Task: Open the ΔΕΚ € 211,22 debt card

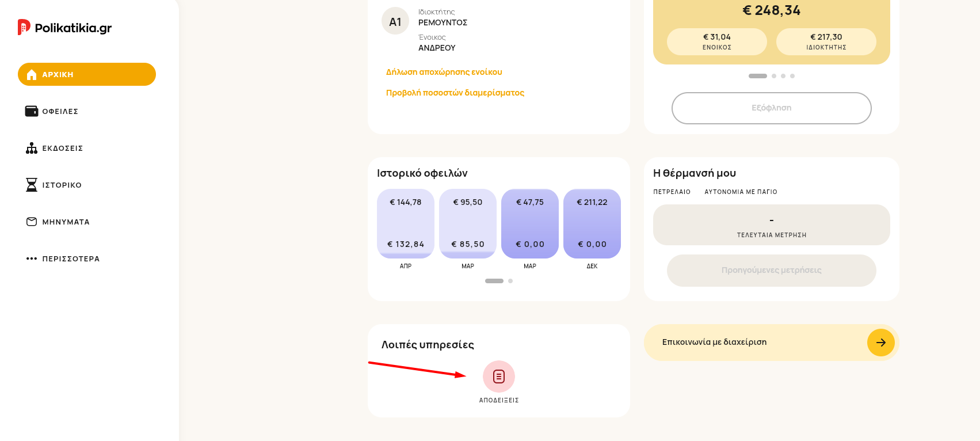Action: 592,223
